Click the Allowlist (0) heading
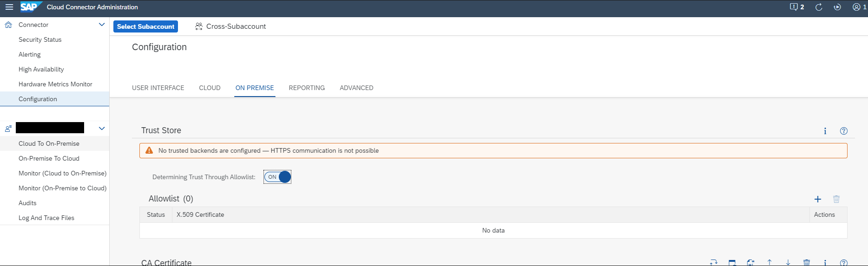868x266 pixels. tap(171, 199)
